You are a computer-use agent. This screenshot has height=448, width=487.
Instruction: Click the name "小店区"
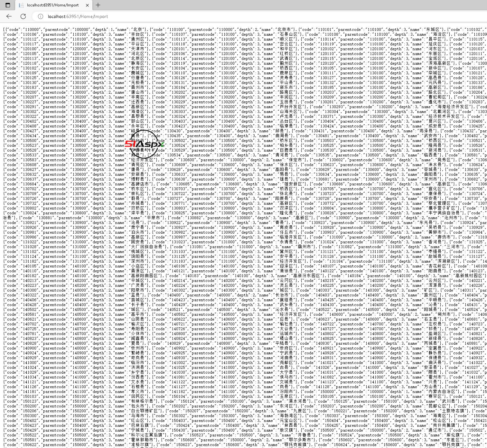tap(138, 266)
